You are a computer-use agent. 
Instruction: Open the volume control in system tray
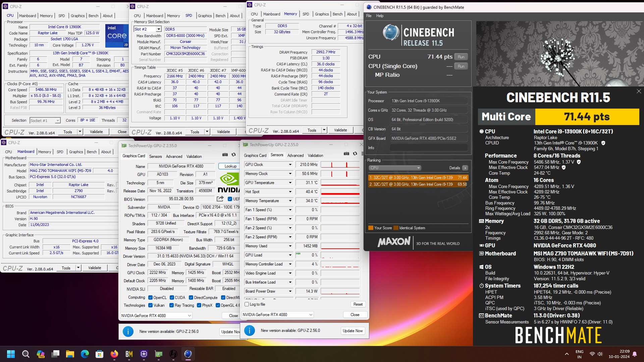click(x=600, y=354)
